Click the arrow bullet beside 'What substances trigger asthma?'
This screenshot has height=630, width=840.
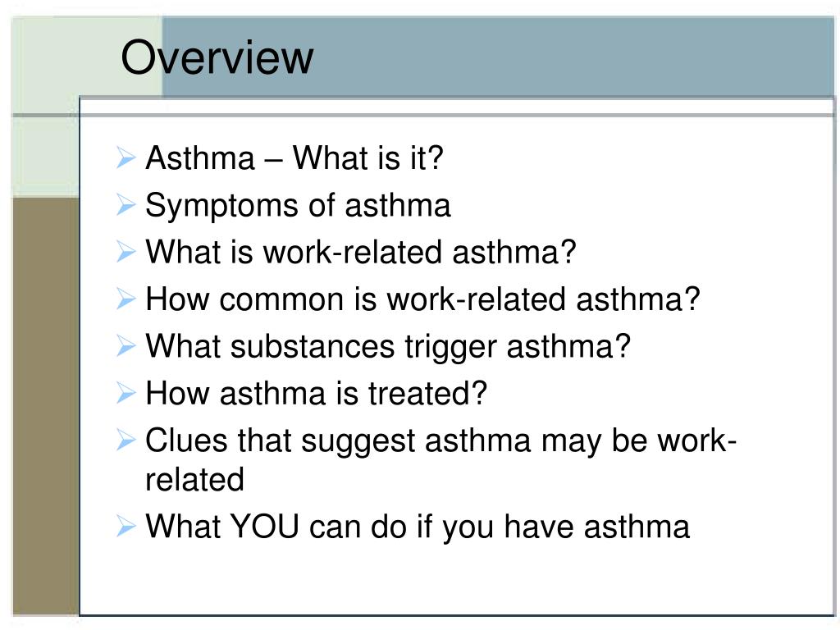tap(126, 346)
